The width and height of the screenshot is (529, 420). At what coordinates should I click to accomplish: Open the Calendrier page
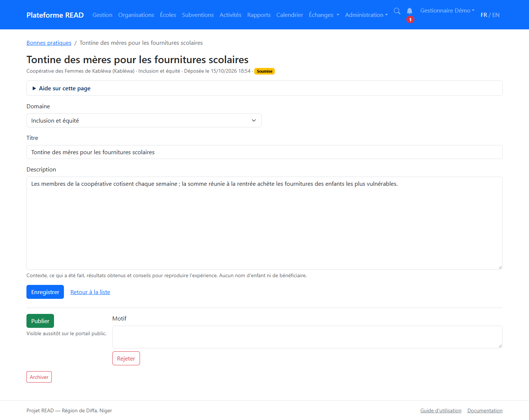[x=290, y=15]
